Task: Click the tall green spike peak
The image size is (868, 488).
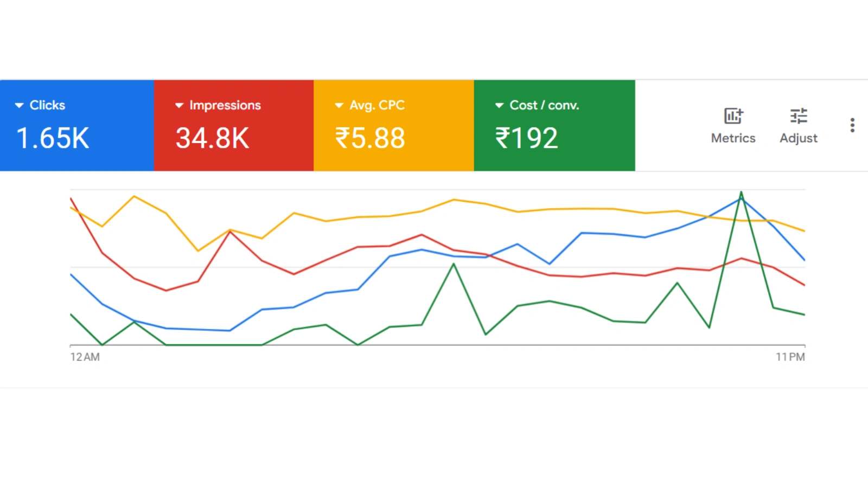Action: point(741,192)
